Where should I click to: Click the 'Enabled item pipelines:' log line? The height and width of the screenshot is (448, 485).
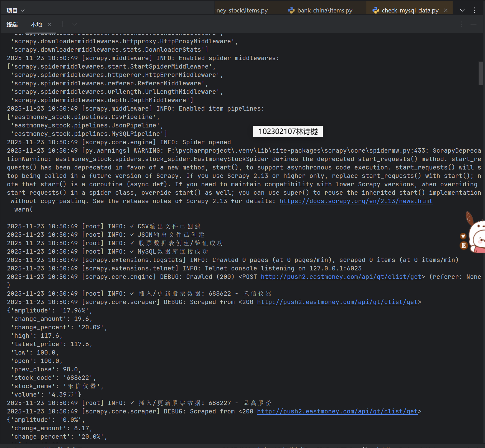point(135,108)
